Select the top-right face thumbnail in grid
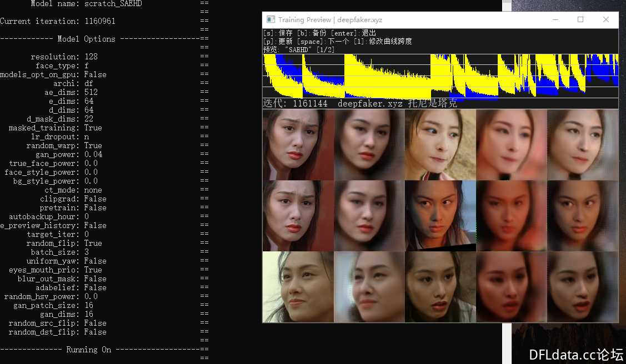The image size is (626, 364). click(x=583, y=145)
